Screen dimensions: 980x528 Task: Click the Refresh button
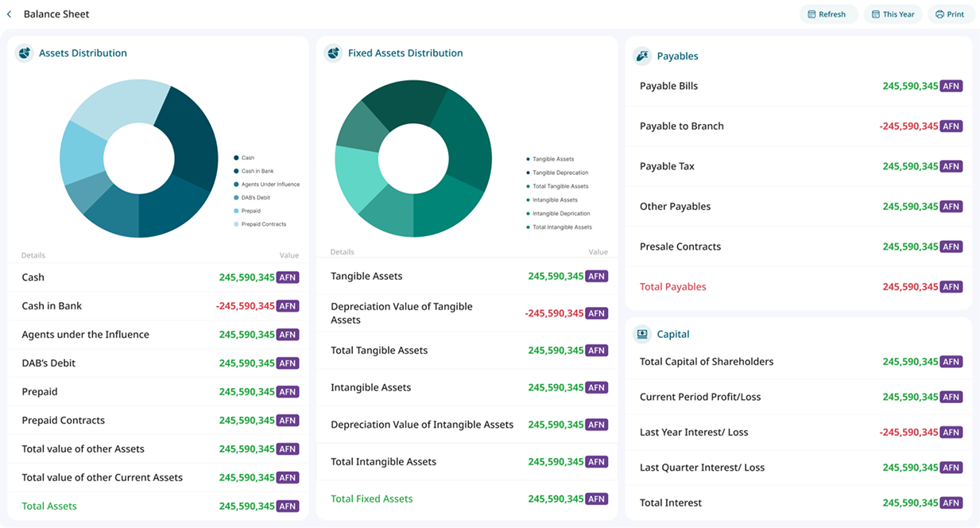click(827, 14)
